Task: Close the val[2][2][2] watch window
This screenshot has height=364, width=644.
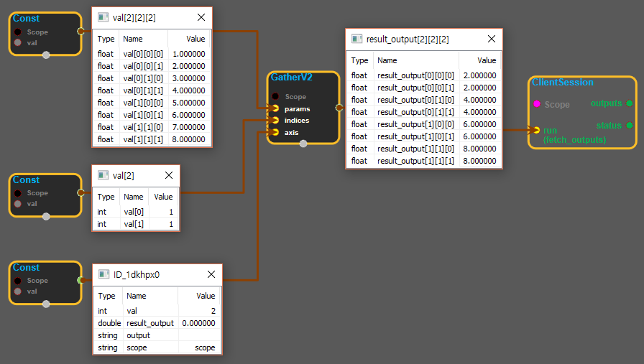Action: click(x=201, y=17)
